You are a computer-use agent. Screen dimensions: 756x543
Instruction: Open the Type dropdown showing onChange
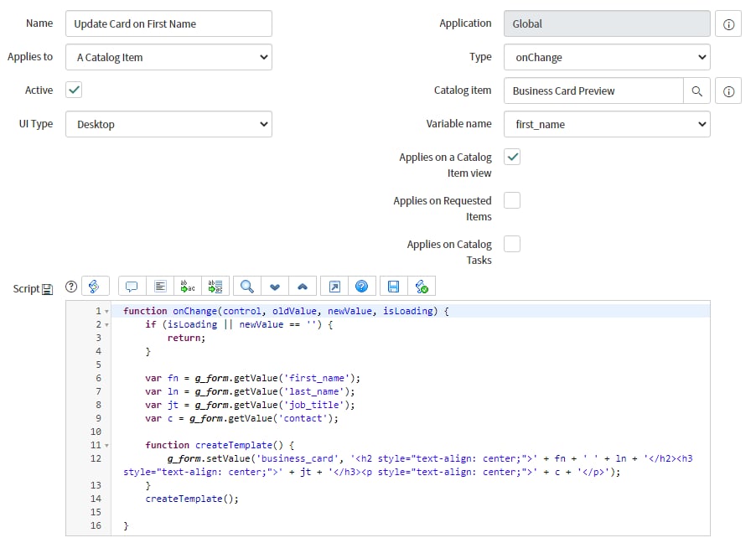pos(607,57)
